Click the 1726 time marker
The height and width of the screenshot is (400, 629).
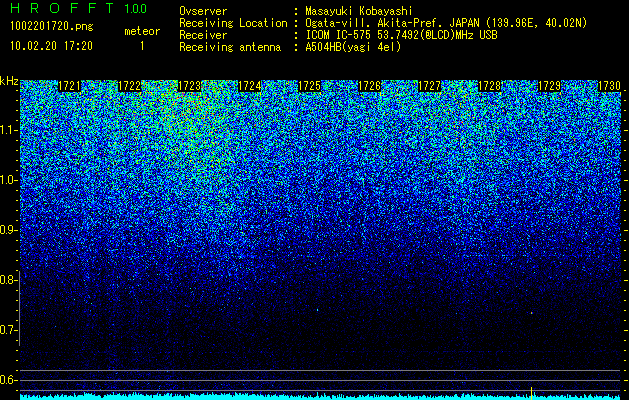369,86
